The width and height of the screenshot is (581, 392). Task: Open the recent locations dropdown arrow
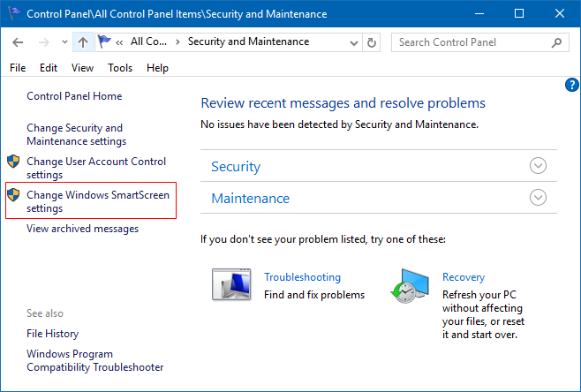coord(64,42)
